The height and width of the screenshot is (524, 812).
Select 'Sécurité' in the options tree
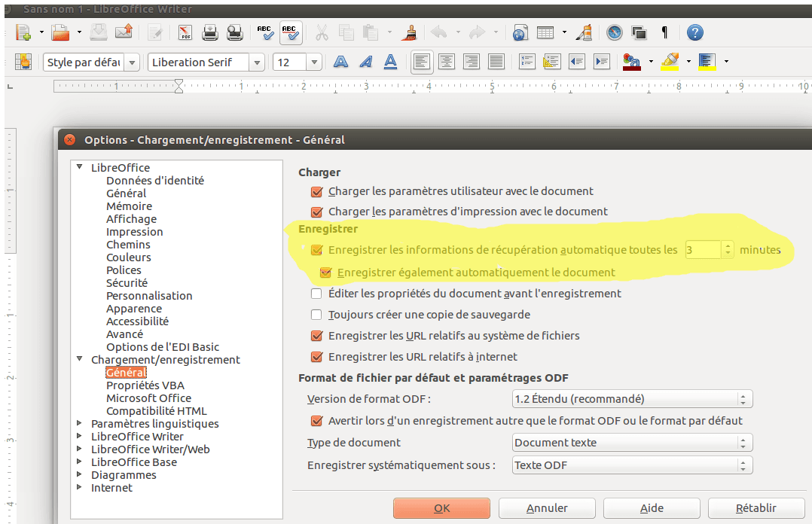(127, 283)
